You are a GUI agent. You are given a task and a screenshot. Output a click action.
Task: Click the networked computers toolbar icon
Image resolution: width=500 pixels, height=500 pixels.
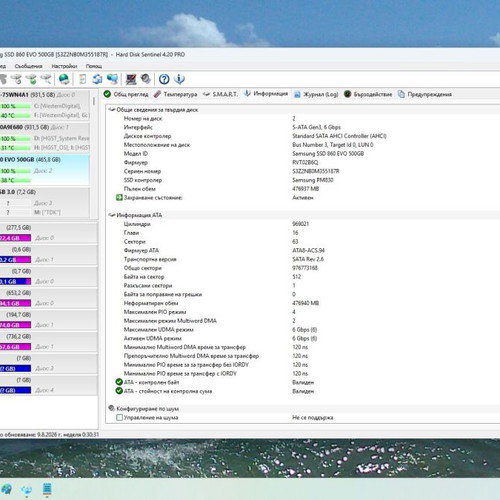[x=113, y=79]
